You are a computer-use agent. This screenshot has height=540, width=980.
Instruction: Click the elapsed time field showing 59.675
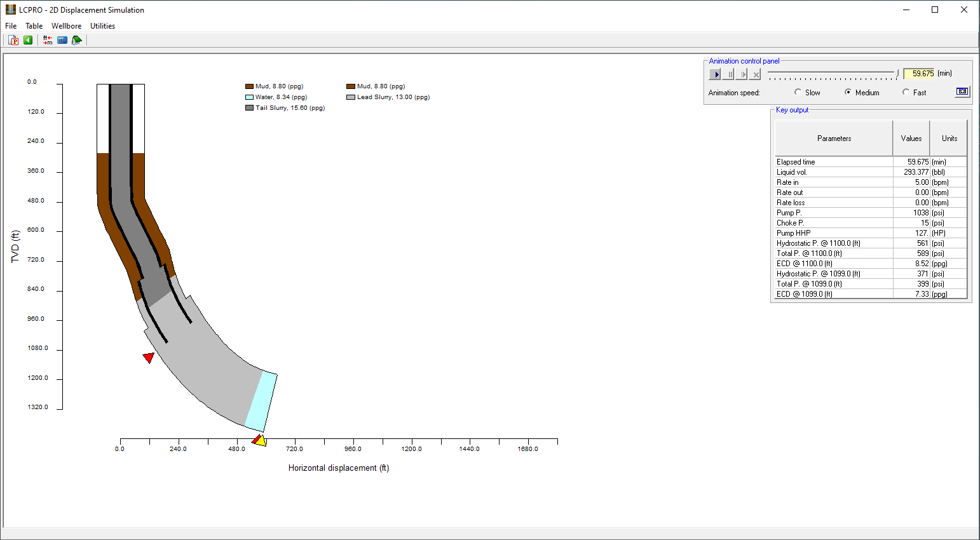point(919,74)
